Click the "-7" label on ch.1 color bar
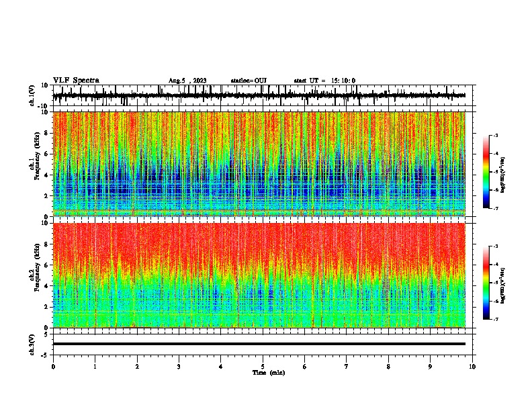Viewport: 532px width, 411px height. coord(496,208)
